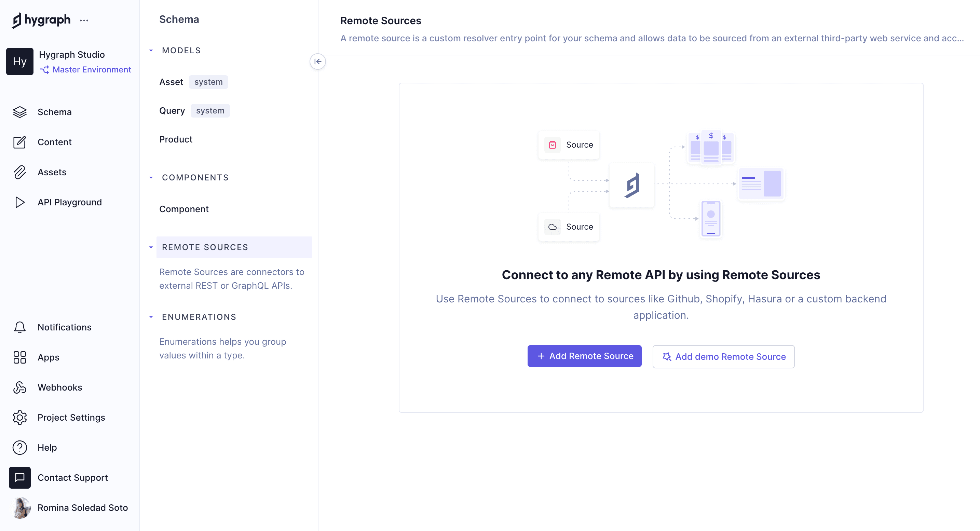Click the Add Remote Source button
Image resolution: width=980 pixels, height=531 pixels.
pos(584,356)
